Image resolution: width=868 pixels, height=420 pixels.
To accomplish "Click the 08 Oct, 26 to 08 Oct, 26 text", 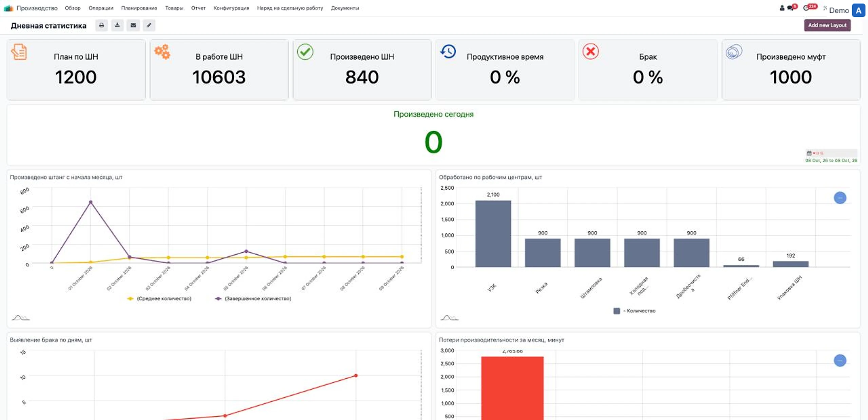I will point(831,161).
